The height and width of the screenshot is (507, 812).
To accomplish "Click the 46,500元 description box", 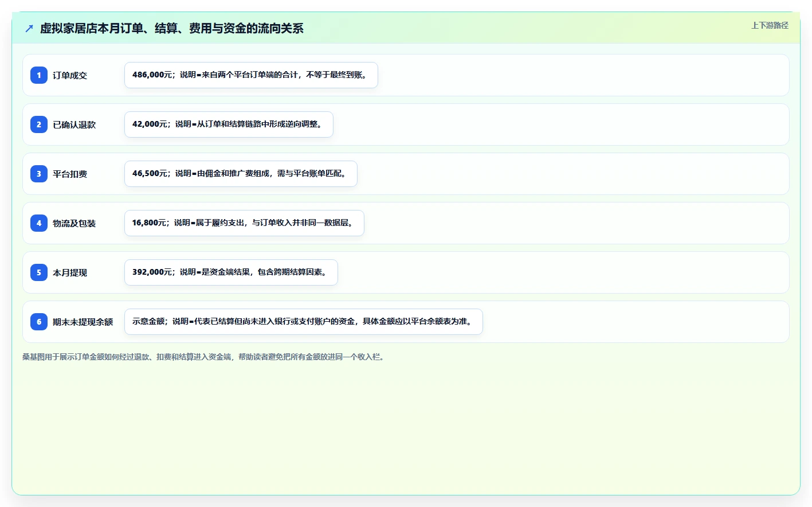I will pos(241,174).
